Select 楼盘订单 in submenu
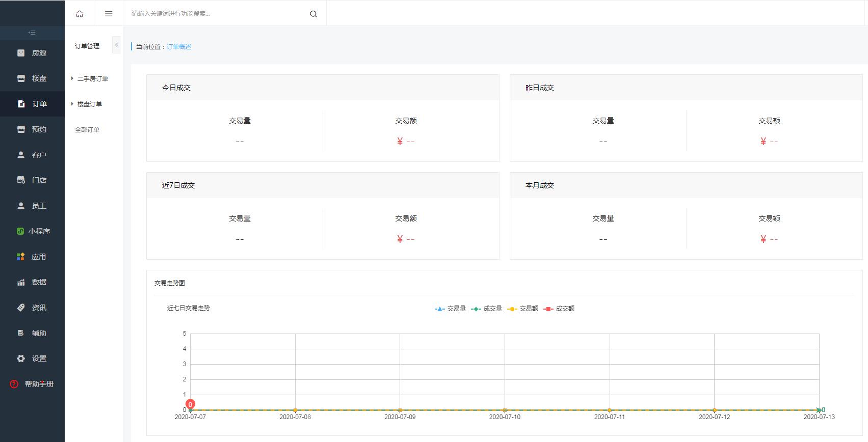 point(90,104)
